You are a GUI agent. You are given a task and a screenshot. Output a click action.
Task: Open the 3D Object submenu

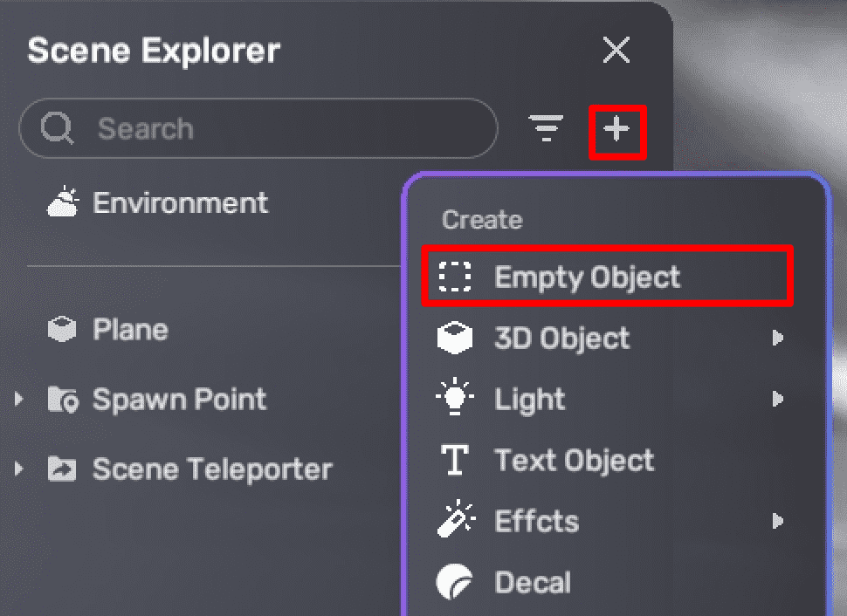[561, 339]
